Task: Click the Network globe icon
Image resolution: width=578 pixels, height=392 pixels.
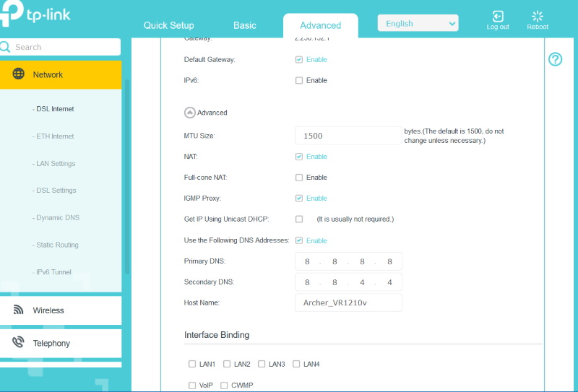Action: pyautogui.click(x=19, y=74)
